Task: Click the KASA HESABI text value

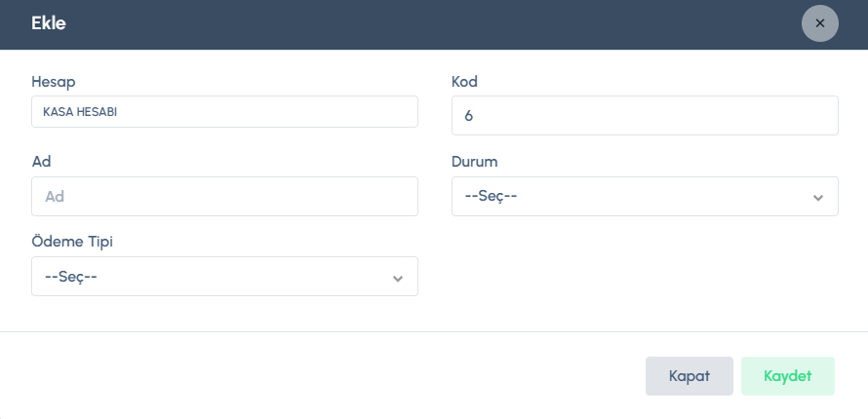Action: click(x=88, y=112)
